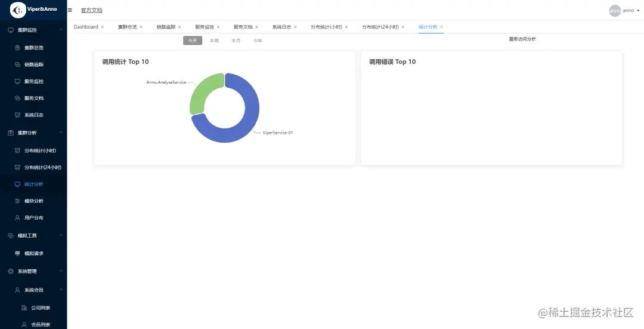Viewport: 644px width, 329px height.
Task: Open 用户分布 in the sidebar
Action: [33, 217]
